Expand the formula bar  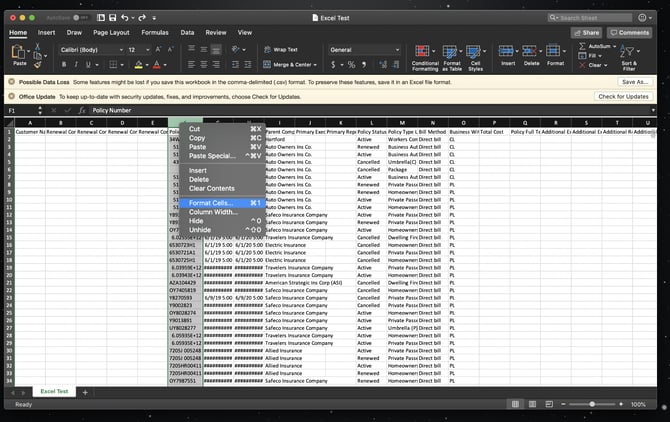point(652,110)
